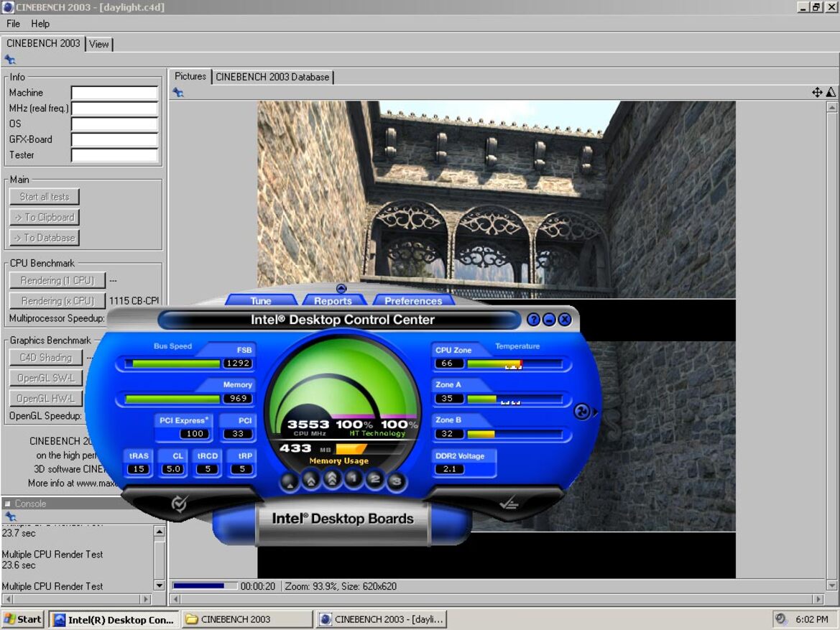This screenshot has height=630, width=840.
Task: Click the checklist icon at bottom right
Action: tap(509, 503)
